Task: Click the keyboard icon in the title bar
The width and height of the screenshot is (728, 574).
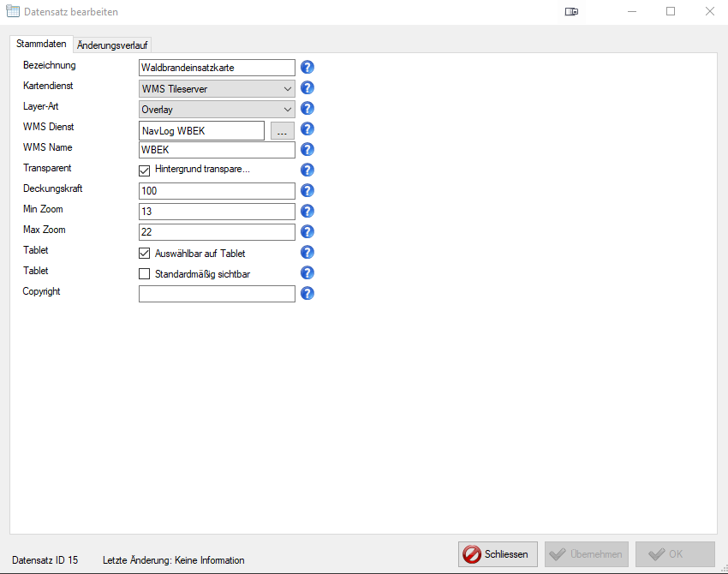Action: pos(571,12)
